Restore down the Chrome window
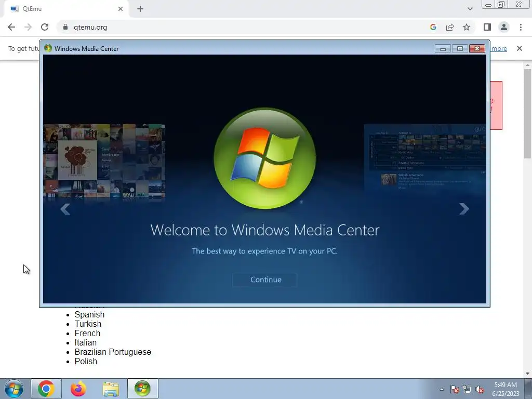532x399 pixels. click(501, 4)
